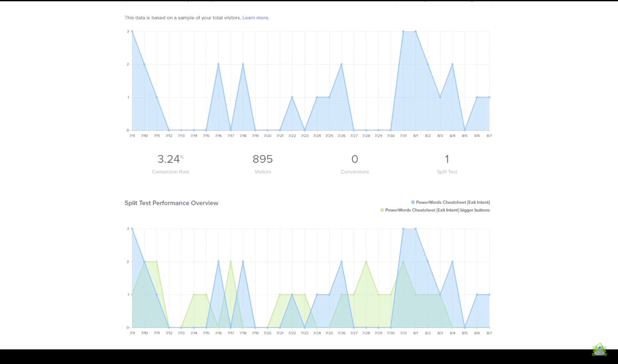This screenshot has width=618, height=364.
Task: Select the 7/22 peak point in top chart
Action: pyautogui.click(x=292, y=98)
